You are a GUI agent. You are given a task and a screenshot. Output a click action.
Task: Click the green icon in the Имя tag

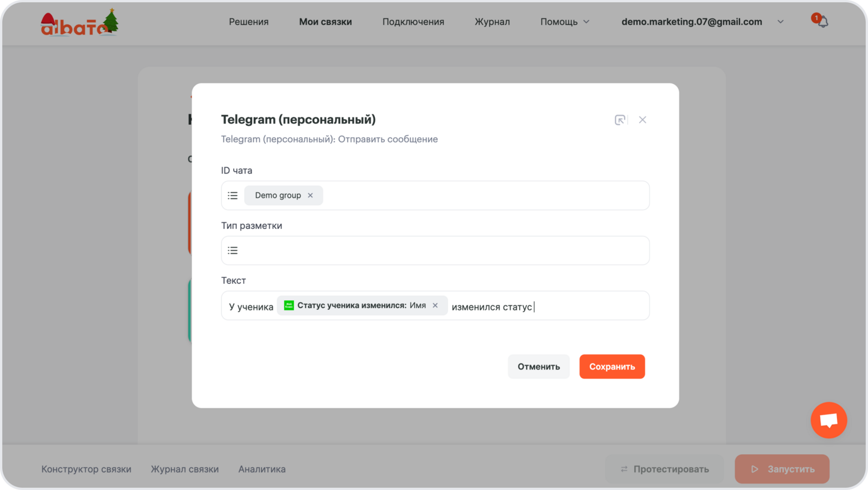(289, 306)
